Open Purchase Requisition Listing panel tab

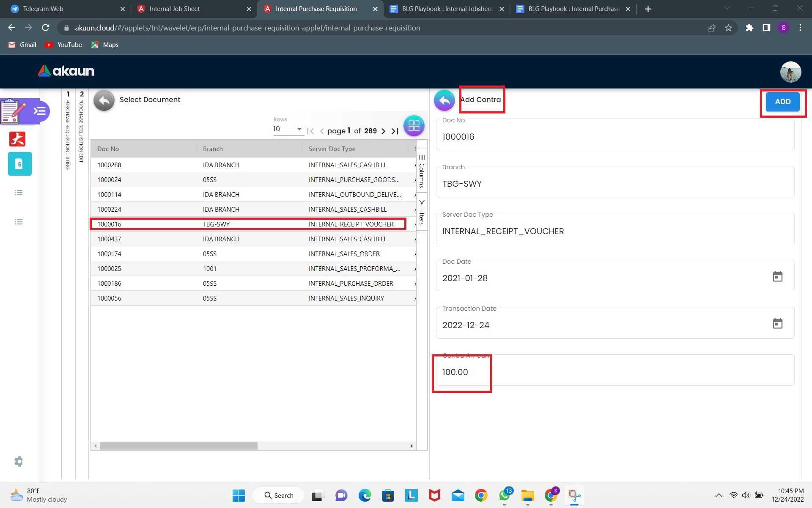click(68, 131)
